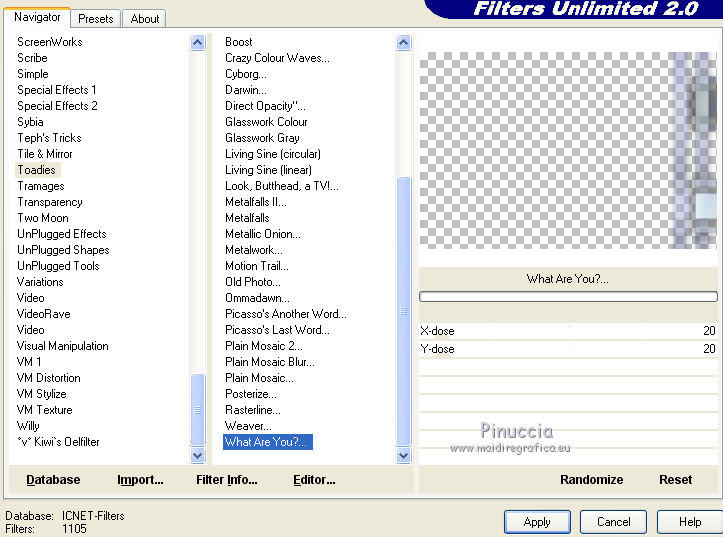723x537 pixels.
Task: Click the Apply button
Action: pyautogui.click(x=537, y=522)
